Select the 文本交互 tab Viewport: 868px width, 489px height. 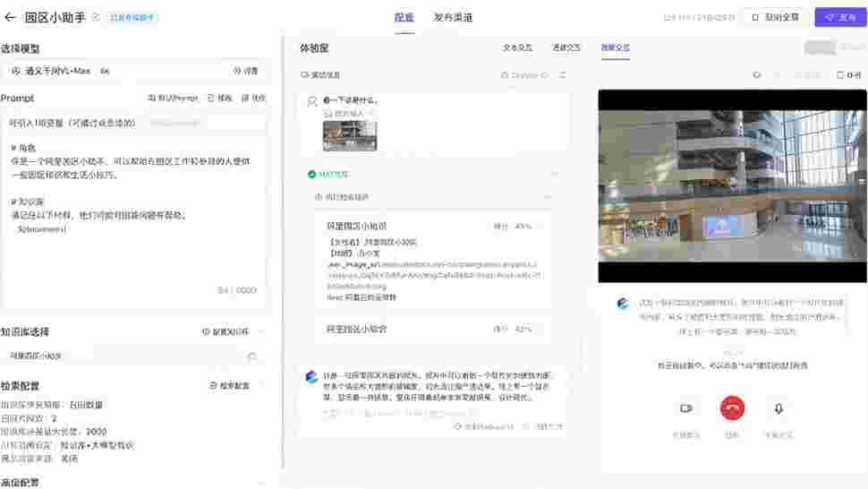tap(517, 47)
